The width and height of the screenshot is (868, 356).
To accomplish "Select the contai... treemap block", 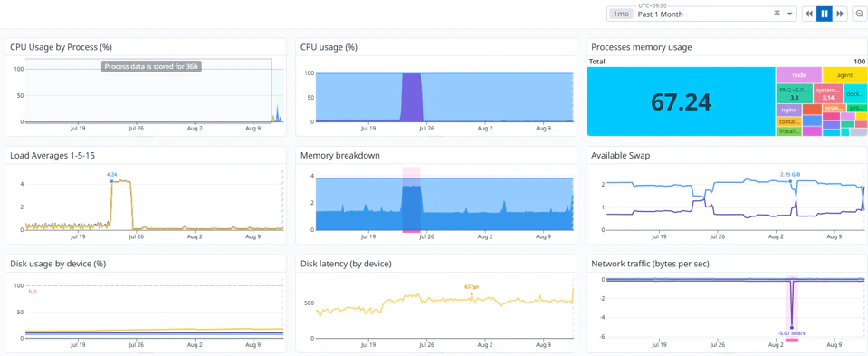I will (789, 121).
